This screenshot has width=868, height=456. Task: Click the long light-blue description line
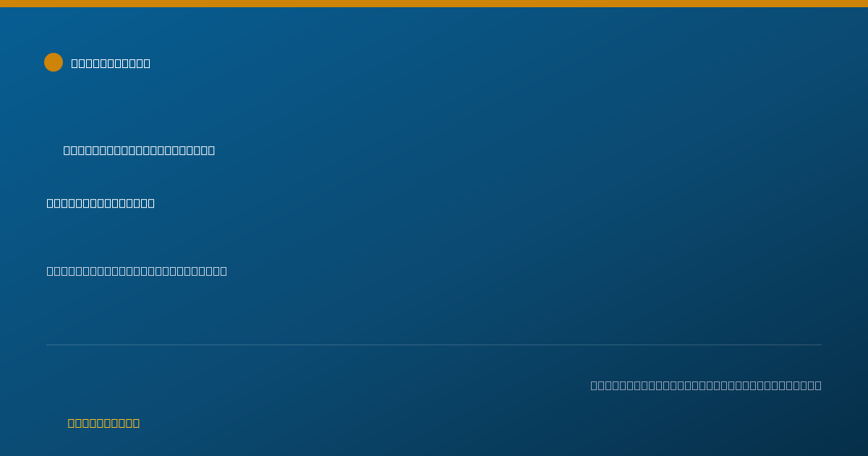[137, 271]
